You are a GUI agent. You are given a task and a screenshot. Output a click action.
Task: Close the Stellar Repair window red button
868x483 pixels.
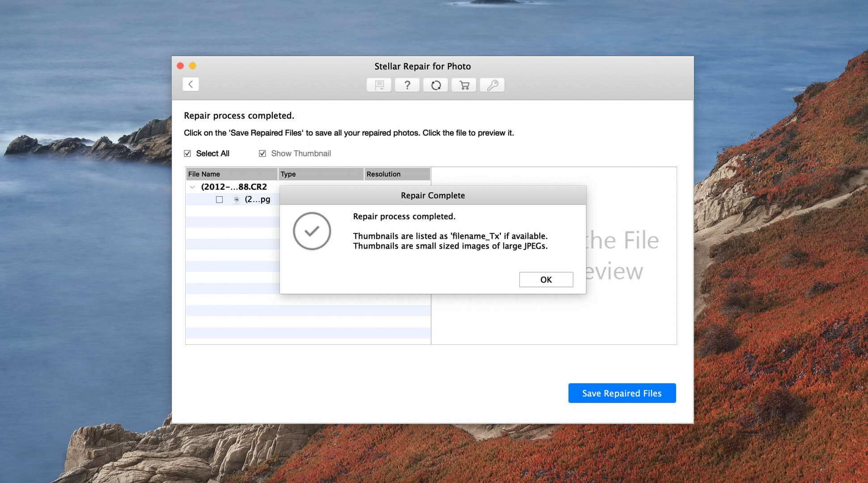click(180, 66)
